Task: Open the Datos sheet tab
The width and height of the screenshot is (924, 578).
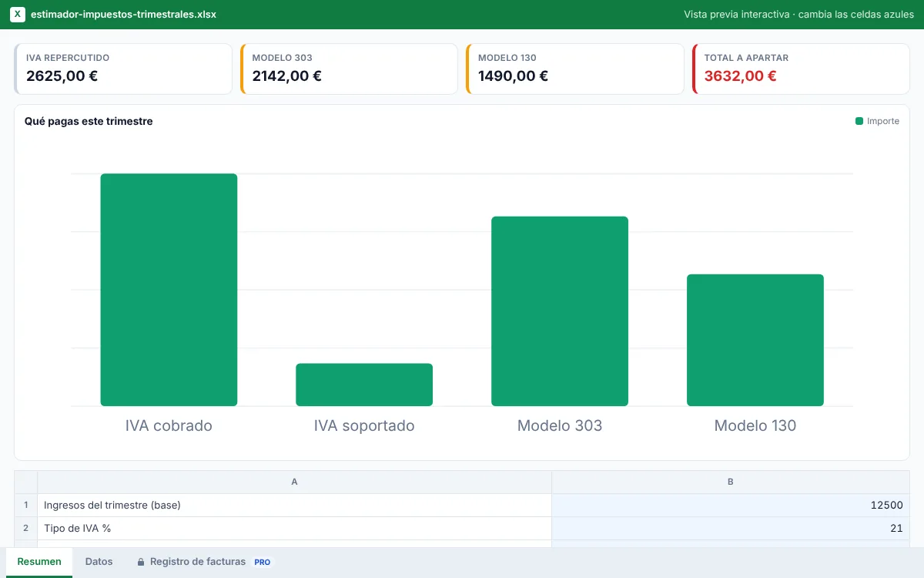Action: pyautogui.click(x=99, y=562)
